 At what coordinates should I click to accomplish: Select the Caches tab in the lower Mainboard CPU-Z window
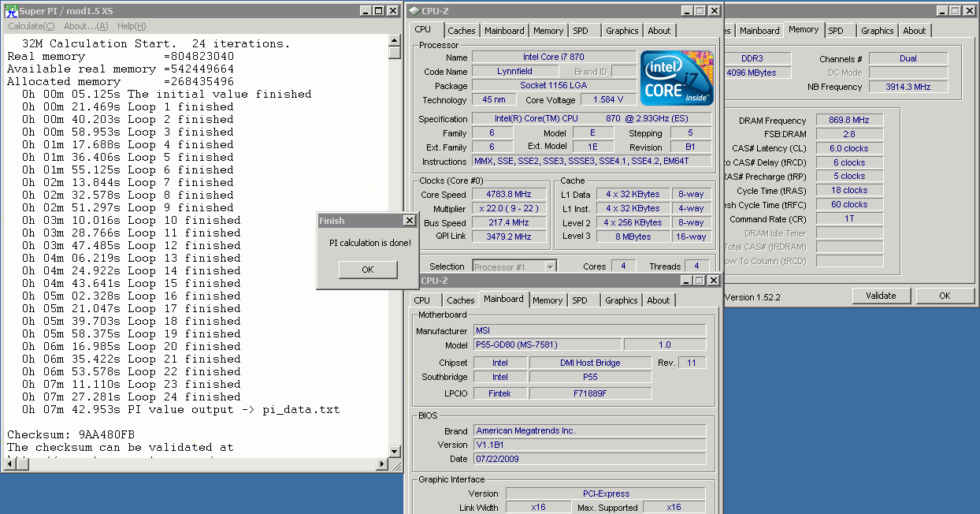click(461, 300)
